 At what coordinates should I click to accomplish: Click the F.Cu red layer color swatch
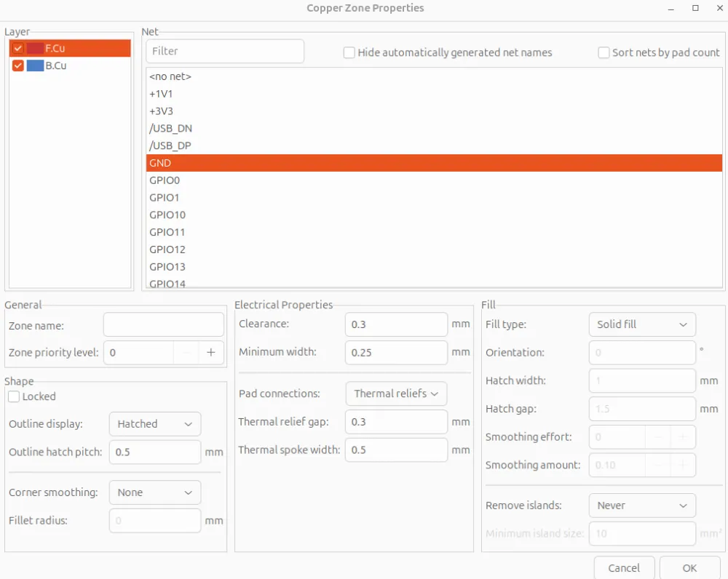35,49
